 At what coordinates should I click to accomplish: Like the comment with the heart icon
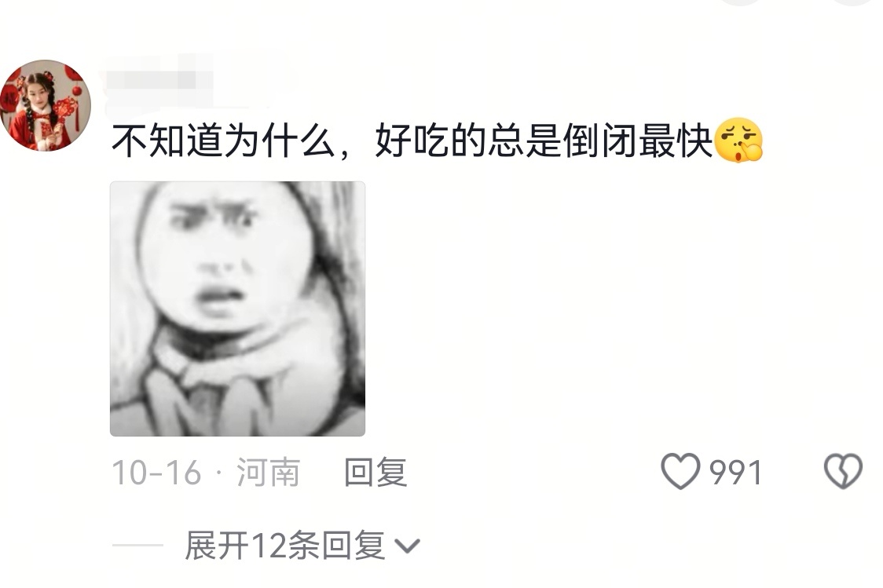[680, 471]
